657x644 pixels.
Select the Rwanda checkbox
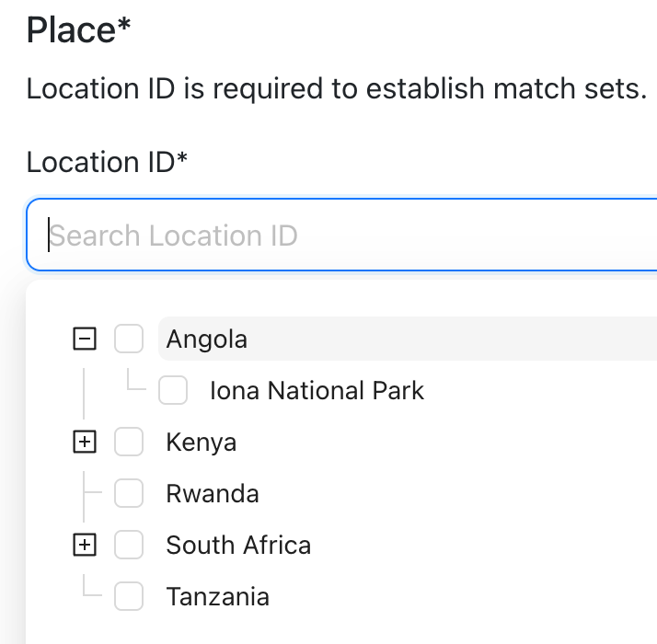(x=129, y=494)
